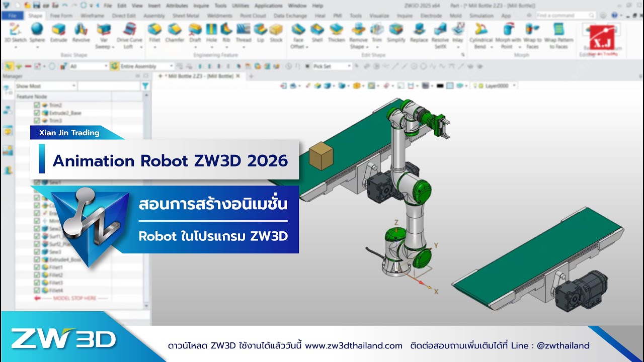Select the Stock tool
This screenshot has width=644, height=362.
pos(276,33)
